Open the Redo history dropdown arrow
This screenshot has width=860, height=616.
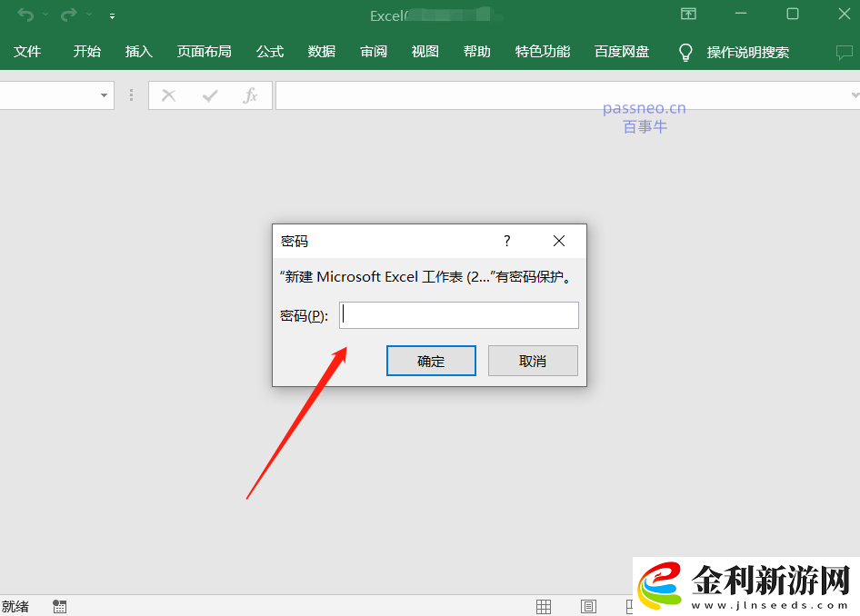click(89, 15)
